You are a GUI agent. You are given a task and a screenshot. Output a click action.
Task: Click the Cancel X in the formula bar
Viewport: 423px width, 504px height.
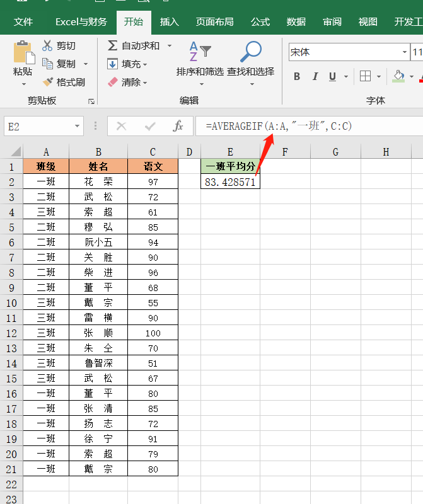(x=121, y=126)
